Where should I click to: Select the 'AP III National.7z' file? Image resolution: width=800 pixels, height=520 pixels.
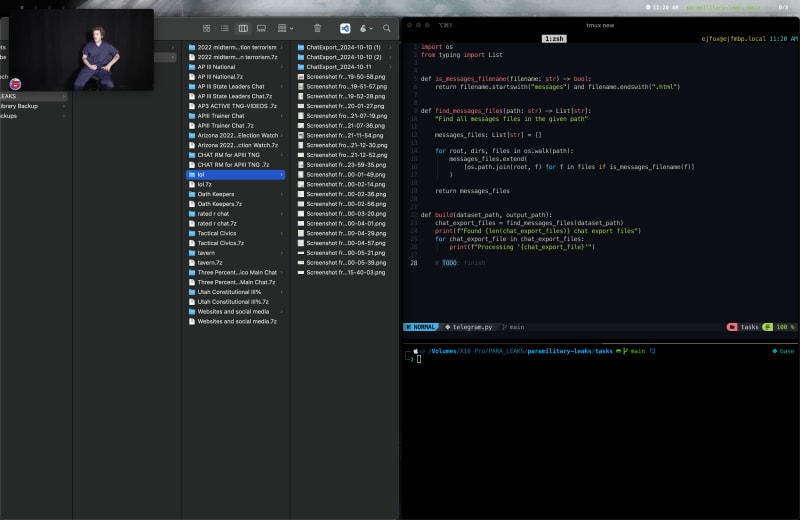(236, 77)
